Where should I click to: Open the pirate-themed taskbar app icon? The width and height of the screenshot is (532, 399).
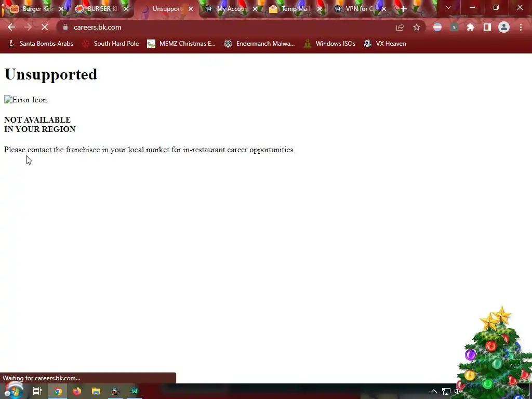click(x=115, y=391)
